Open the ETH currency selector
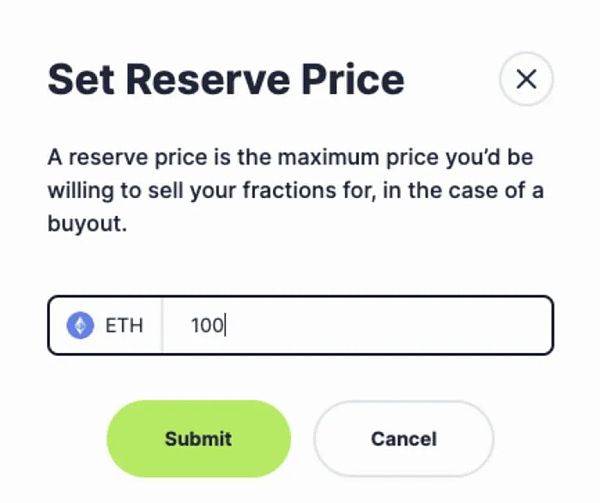This screenshot has width=600, height=503. pos(105,326)
